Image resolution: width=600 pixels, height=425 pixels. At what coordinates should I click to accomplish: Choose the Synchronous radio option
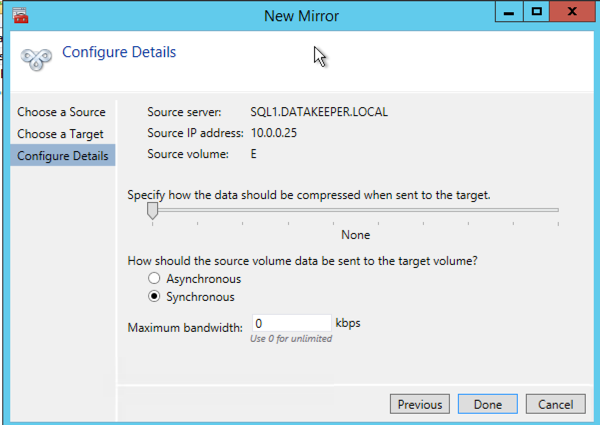pyautogui.click(x=154, y=297)
